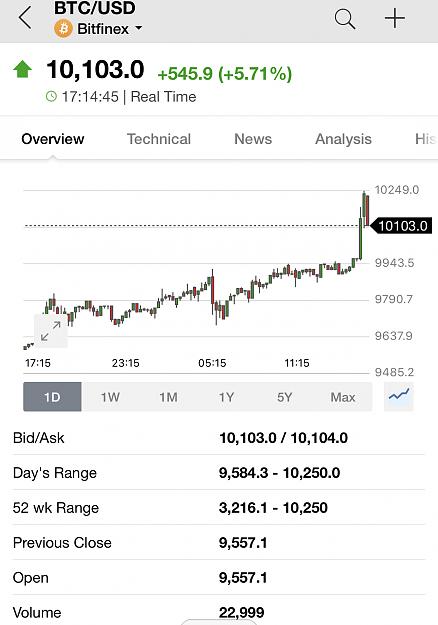Switch chart type via line icon

399,396
